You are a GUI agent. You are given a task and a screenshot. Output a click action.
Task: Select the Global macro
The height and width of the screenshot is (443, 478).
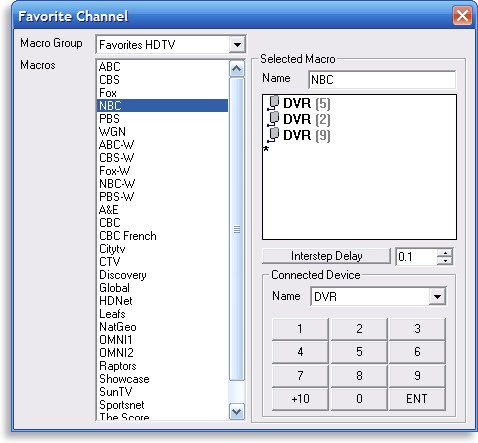click(x=162, y=288)
